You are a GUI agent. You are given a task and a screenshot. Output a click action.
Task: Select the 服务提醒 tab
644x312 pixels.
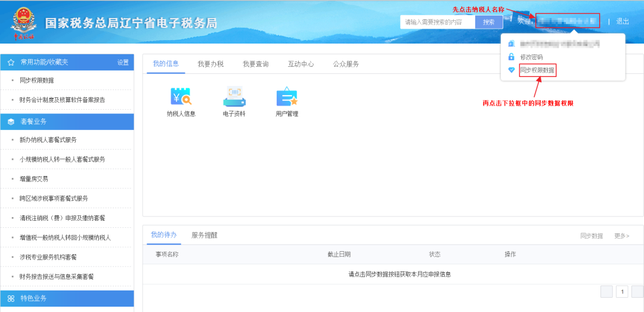204,235
